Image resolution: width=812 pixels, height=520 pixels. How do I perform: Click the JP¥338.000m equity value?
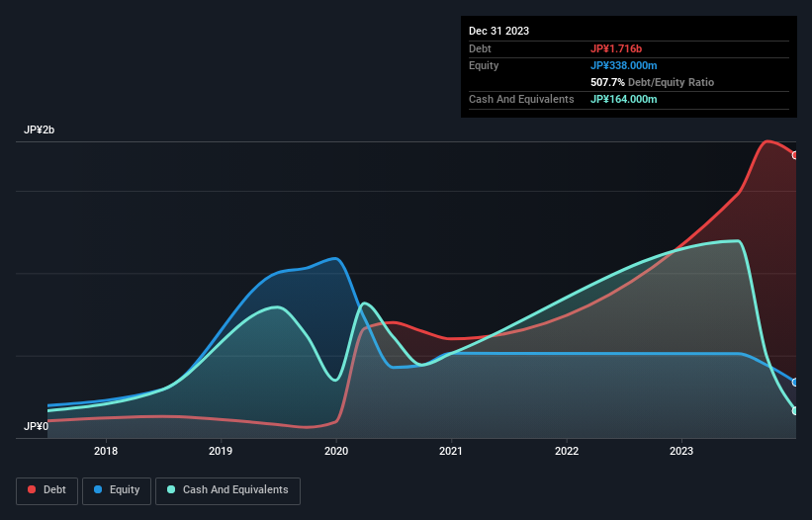click(623, 65)
